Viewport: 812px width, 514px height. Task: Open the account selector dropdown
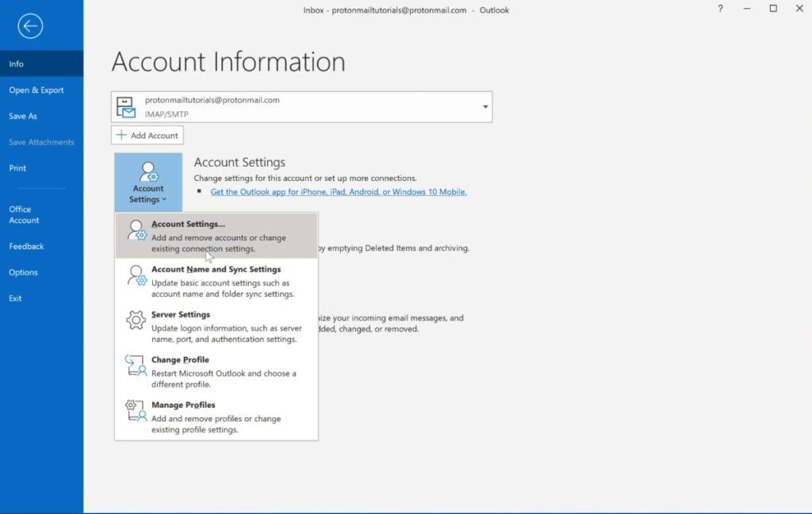click(484, 106)
